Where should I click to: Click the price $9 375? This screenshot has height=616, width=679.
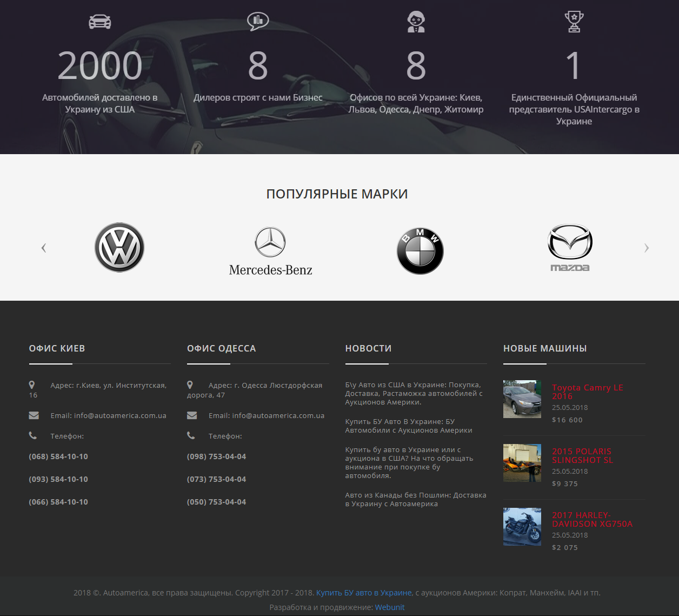tap(565, 483)
